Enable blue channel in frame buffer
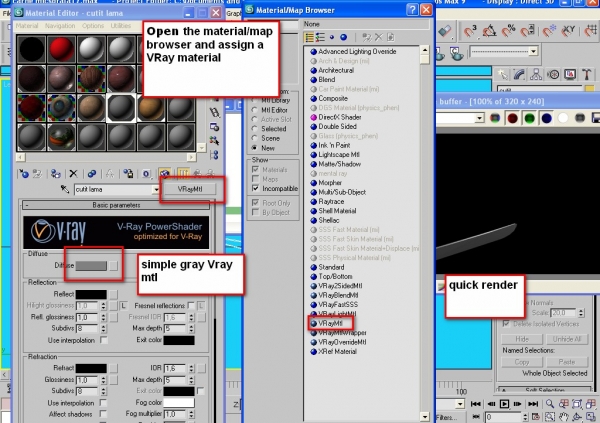 546,118
